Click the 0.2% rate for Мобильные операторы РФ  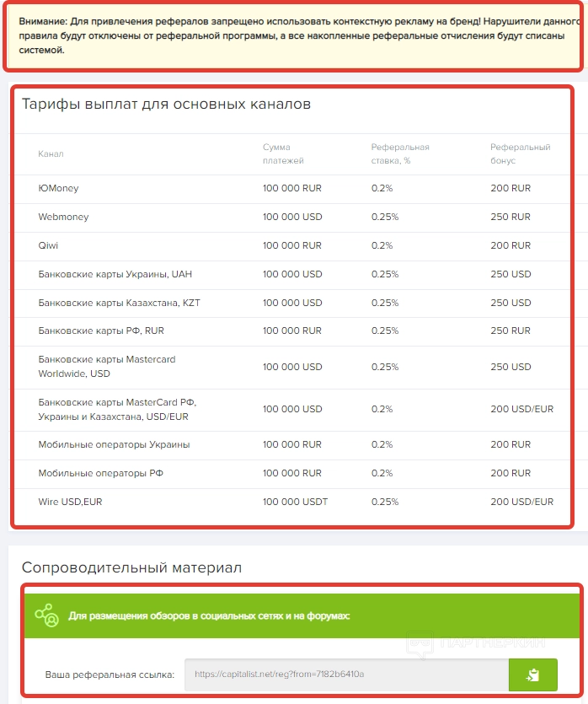(x=382, y=473)
